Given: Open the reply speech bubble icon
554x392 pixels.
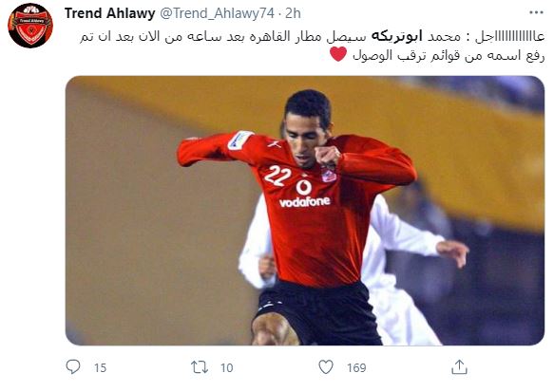Looking at the screenshot, I should (73, 367).
